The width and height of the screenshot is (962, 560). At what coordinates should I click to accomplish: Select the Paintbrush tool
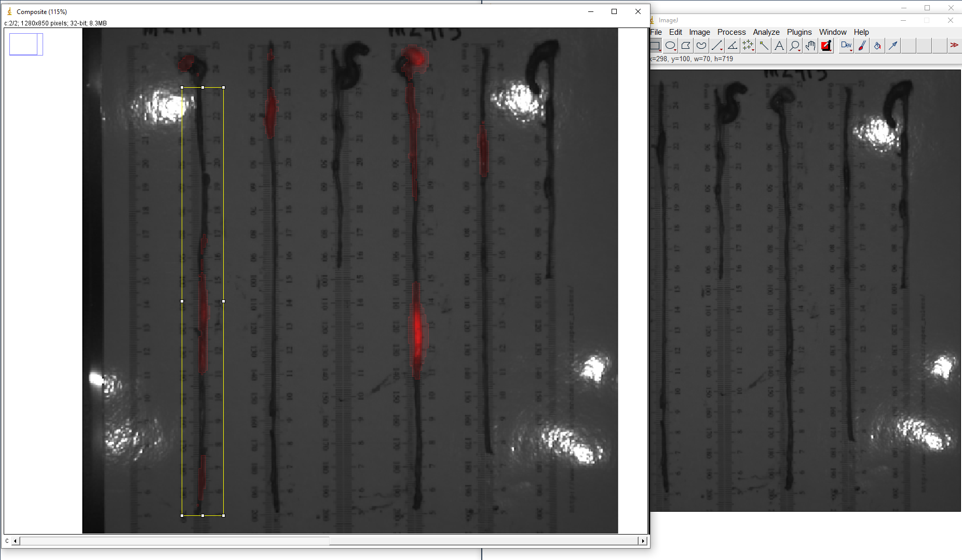(x=862, y=46)
